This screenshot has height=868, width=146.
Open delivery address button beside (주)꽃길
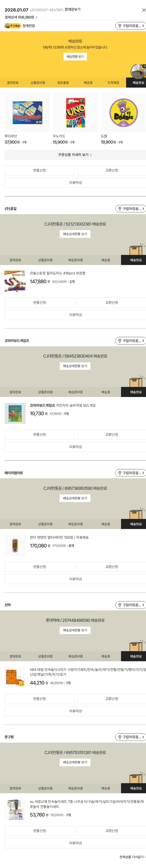131,209
